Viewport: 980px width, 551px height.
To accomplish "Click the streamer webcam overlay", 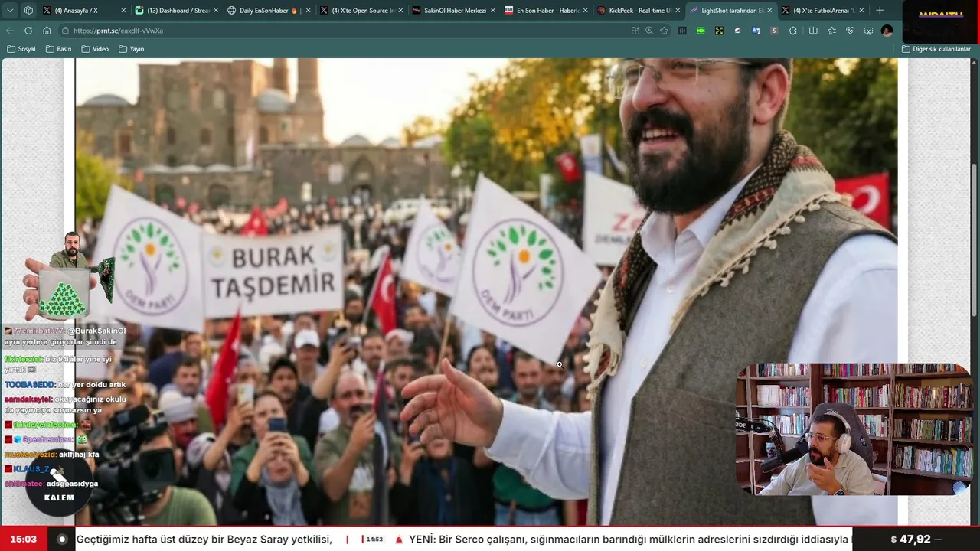I will (x=854, y=429).
